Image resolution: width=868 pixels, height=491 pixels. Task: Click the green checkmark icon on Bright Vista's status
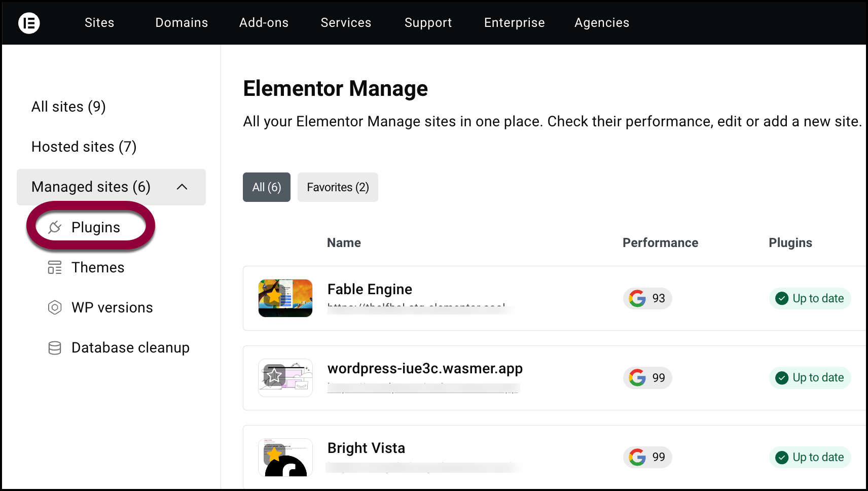click(x=782, y=457)
